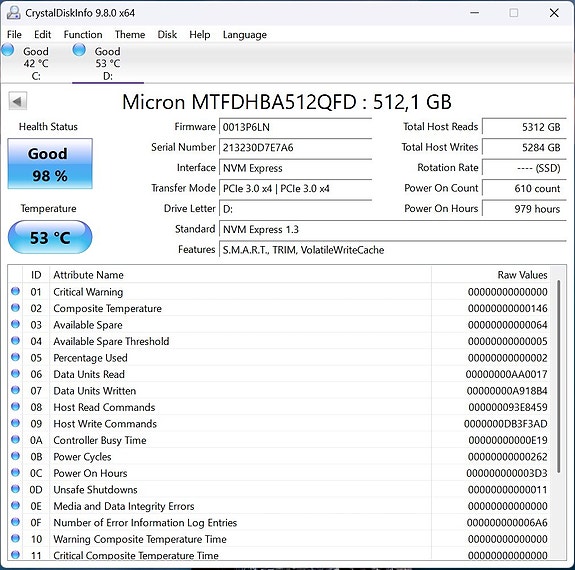Click the Good 98 % health status button

point(50,164)
